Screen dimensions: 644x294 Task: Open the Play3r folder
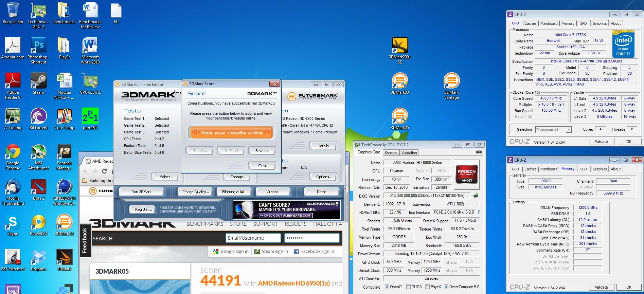point(64,49)
